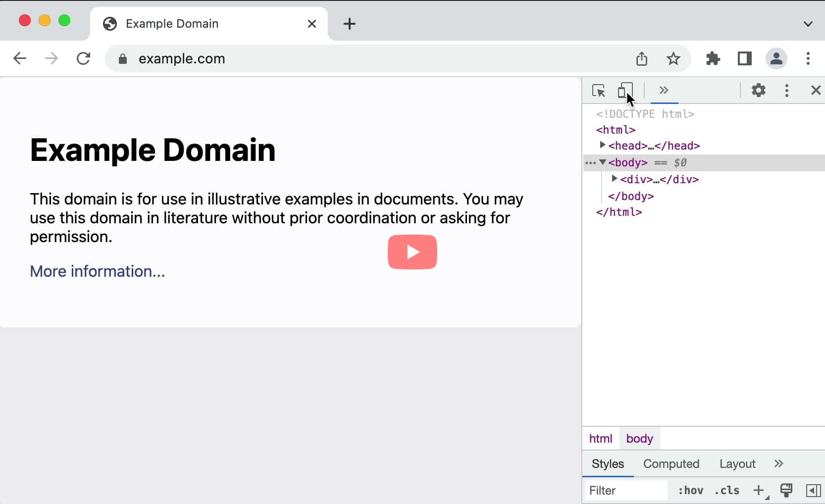This screenshot has width=825, height=504.
Task: Reload the current page
Action: (83, 58)
